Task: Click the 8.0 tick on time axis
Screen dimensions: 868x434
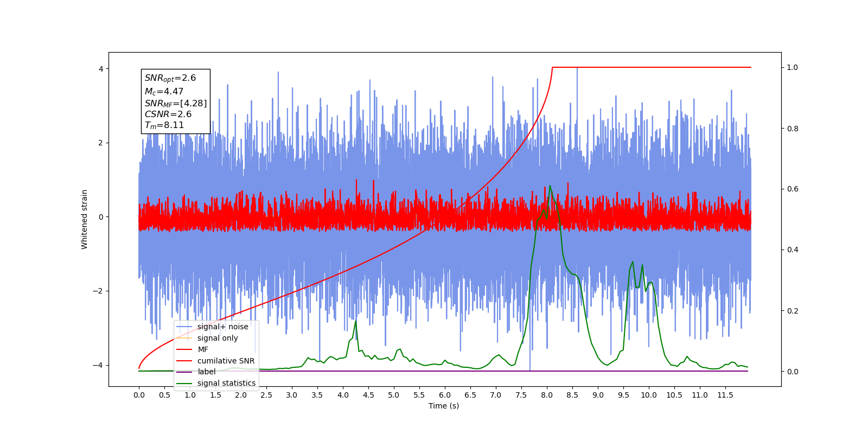Action: 547,395
